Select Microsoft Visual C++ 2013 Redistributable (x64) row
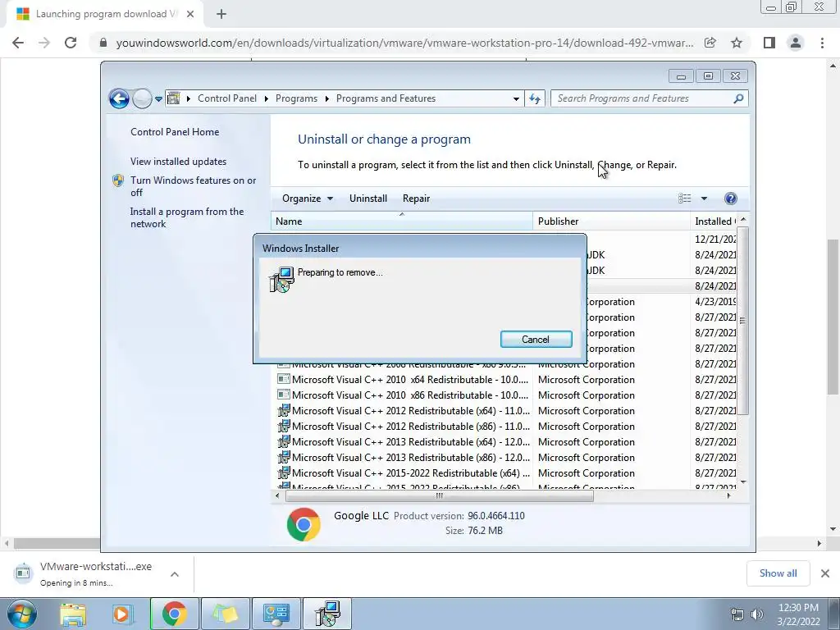The image size is (840, 630). [x=506, y=441]
